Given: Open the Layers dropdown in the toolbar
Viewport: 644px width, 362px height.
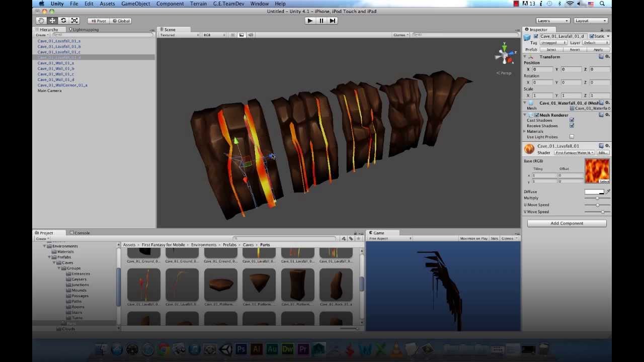Looking at the screenshot, I should click(x=553, y=21).
